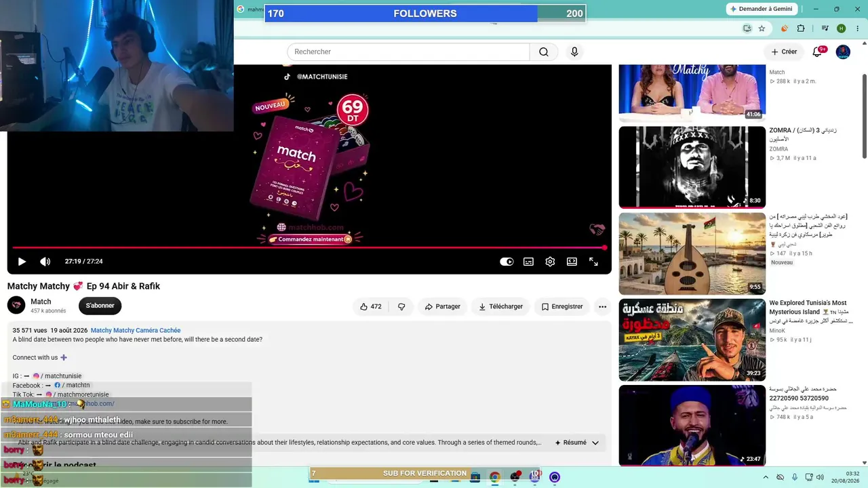The height and width of the screenshot is (488, 868).
Task: Save the video with Enregistrer
Action: (562, 306)
